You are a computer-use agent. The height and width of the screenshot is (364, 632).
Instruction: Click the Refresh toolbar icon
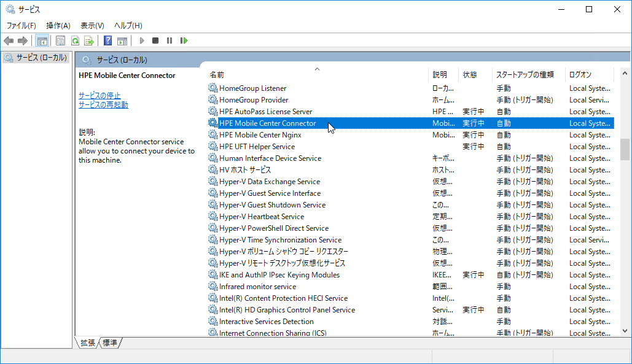tap(75, 41)
